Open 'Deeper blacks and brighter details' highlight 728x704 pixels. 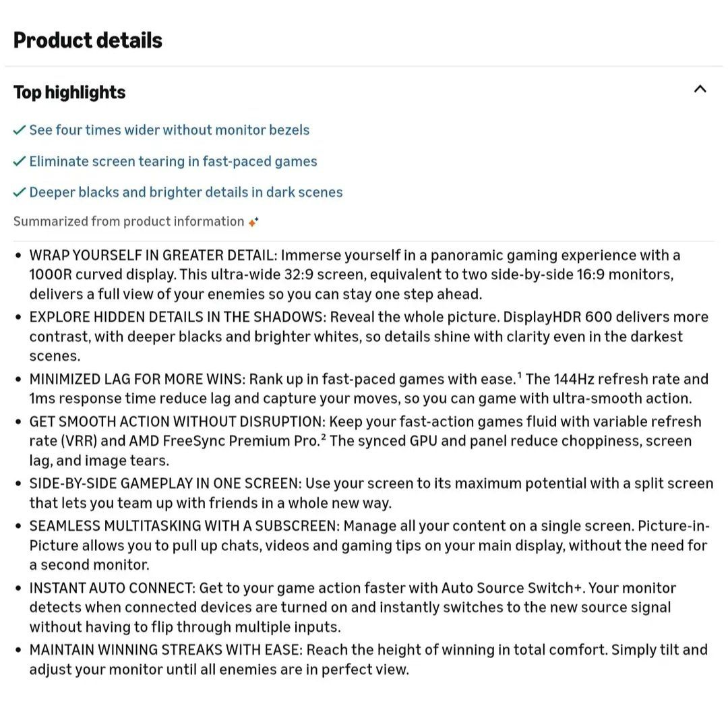coord(185,192)
